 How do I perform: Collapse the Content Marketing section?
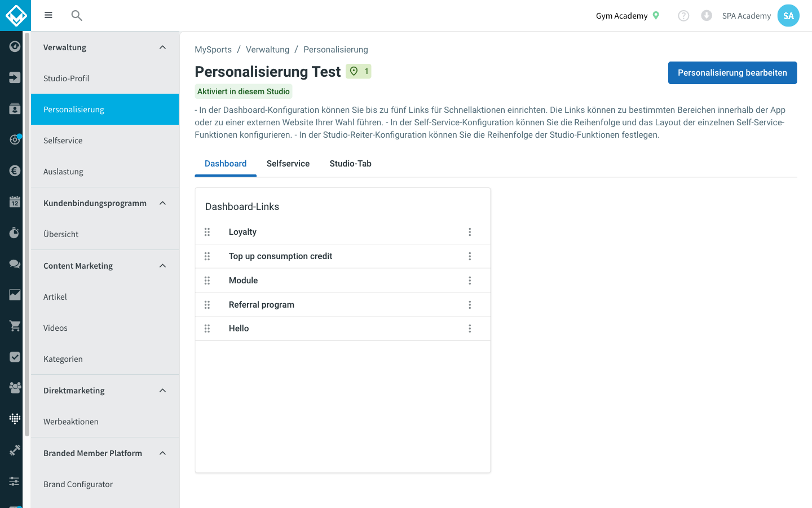(x=162, y=266)
